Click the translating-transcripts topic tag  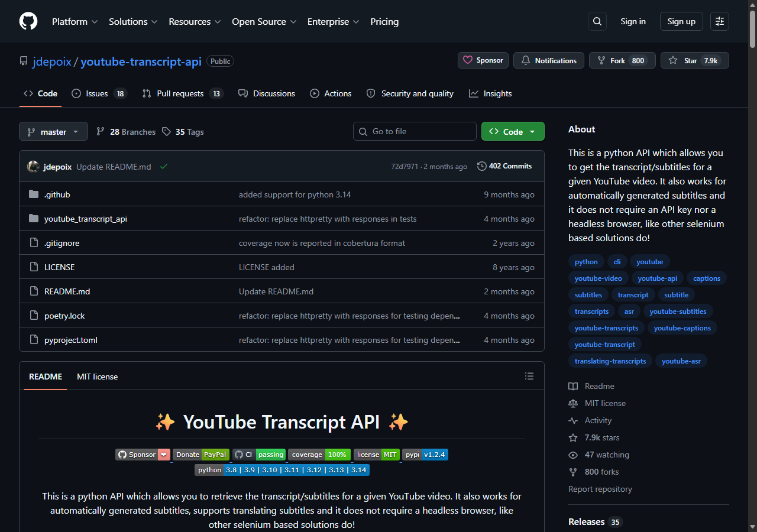point(610,361)
